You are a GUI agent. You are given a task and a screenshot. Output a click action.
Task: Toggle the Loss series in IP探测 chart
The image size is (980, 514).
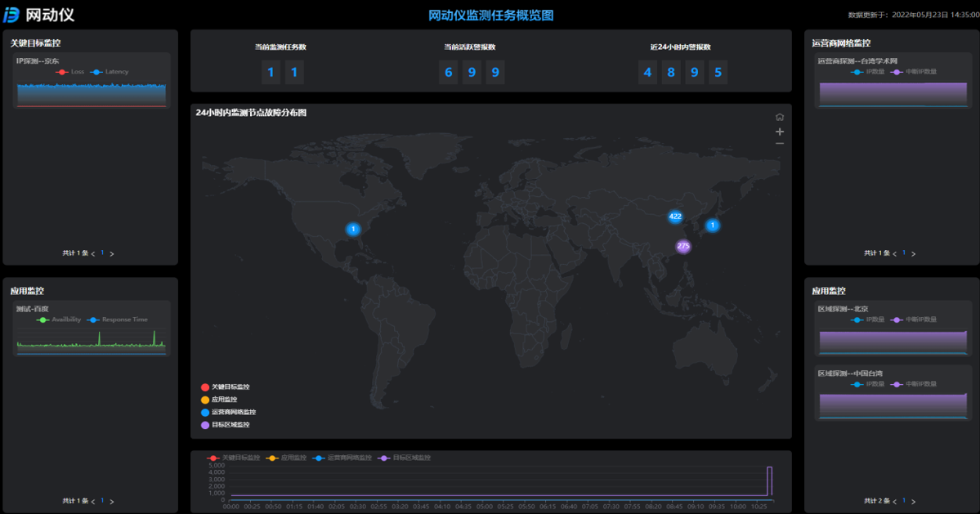point(70,72)
